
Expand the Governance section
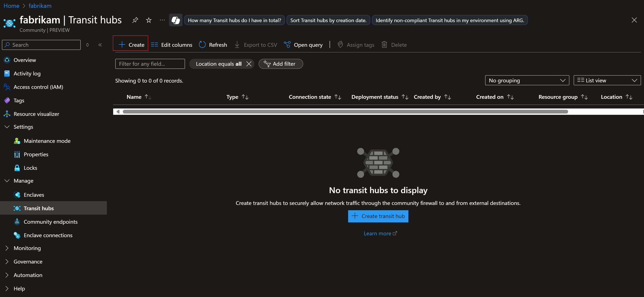7,262
